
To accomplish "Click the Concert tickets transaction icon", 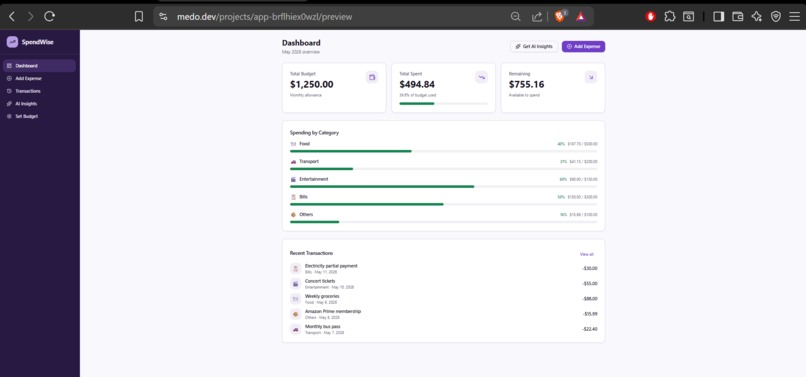I will coord(296,283).
